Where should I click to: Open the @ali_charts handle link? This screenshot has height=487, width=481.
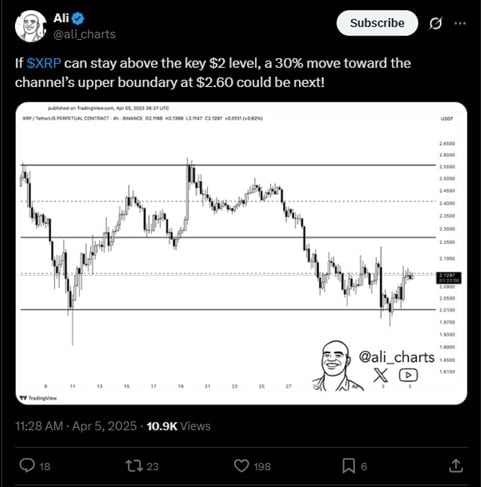(x=84, y=34)
